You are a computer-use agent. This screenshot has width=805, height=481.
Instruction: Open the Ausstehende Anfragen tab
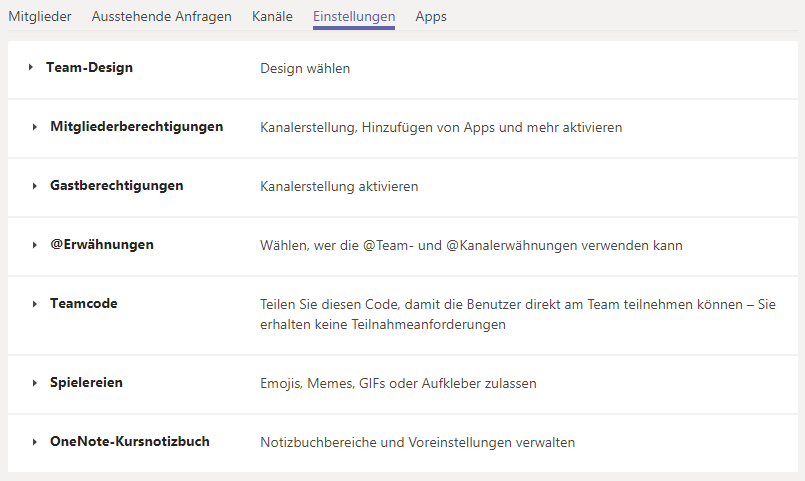point(162,16)
